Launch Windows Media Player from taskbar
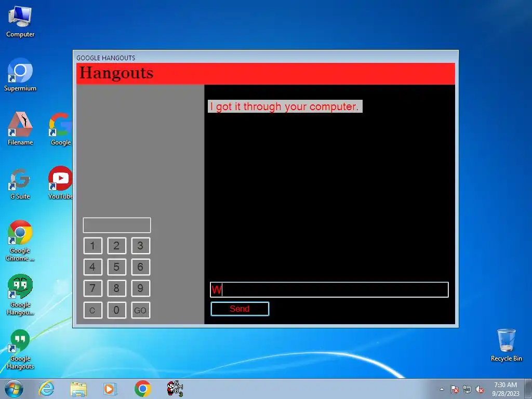The image size is (532, 399). (x=110, y=389)
